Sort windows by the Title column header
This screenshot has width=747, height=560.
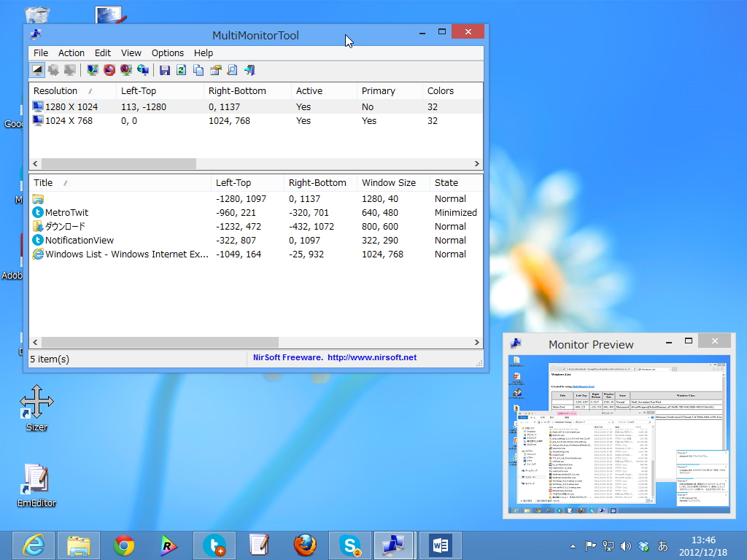tap(43, 183)
